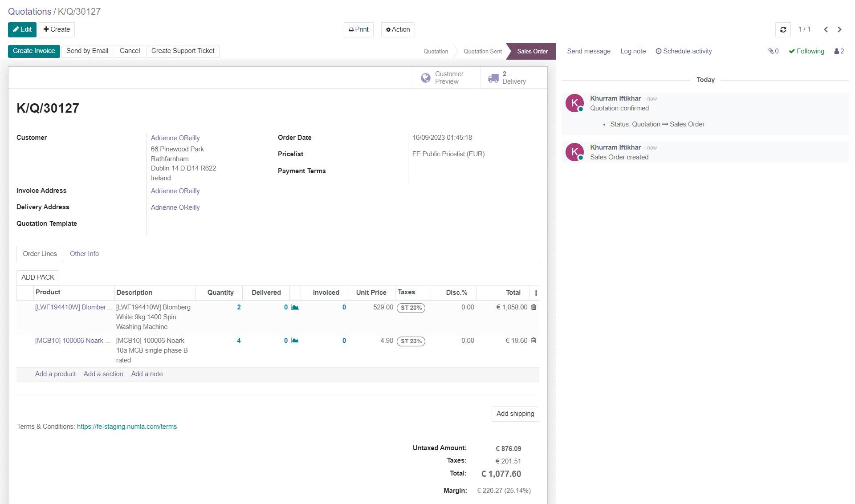
Task: Open Send message composer
Action: pyautogui.click(x=589, y=51)
